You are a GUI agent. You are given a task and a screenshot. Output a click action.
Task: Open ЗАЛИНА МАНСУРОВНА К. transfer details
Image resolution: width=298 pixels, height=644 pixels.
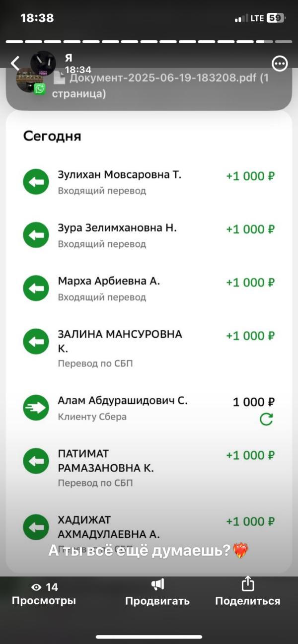[x=149, y=348]
